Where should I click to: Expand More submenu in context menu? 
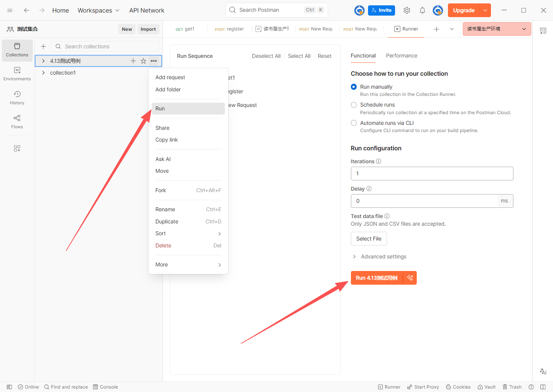tap(188, 265)
